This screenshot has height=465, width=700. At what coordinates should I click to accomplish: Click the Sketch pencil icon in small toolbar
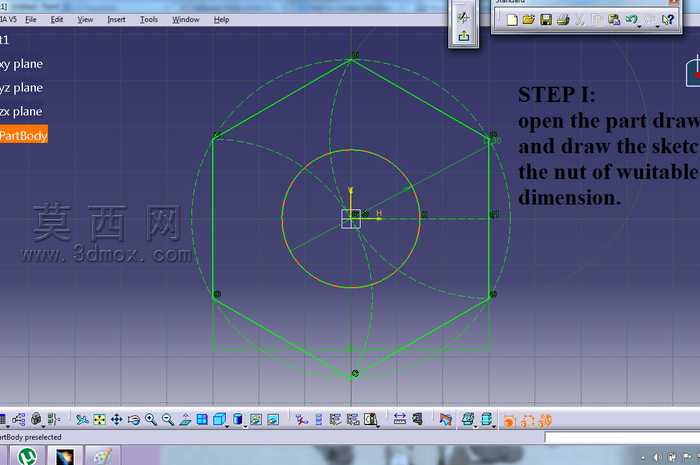click(463, 17)
